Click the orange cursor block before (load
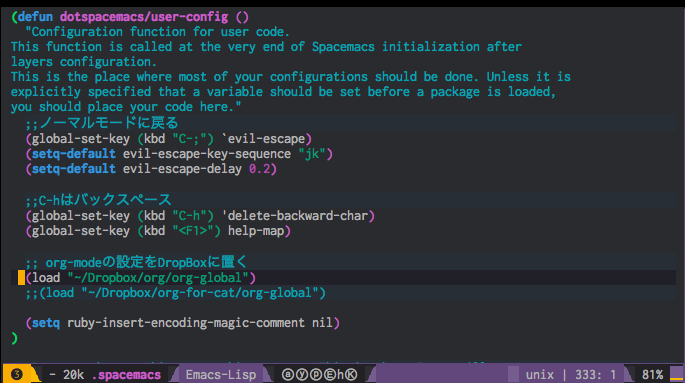The height and width of the screenshot is (383, 685). coord(21,278)
